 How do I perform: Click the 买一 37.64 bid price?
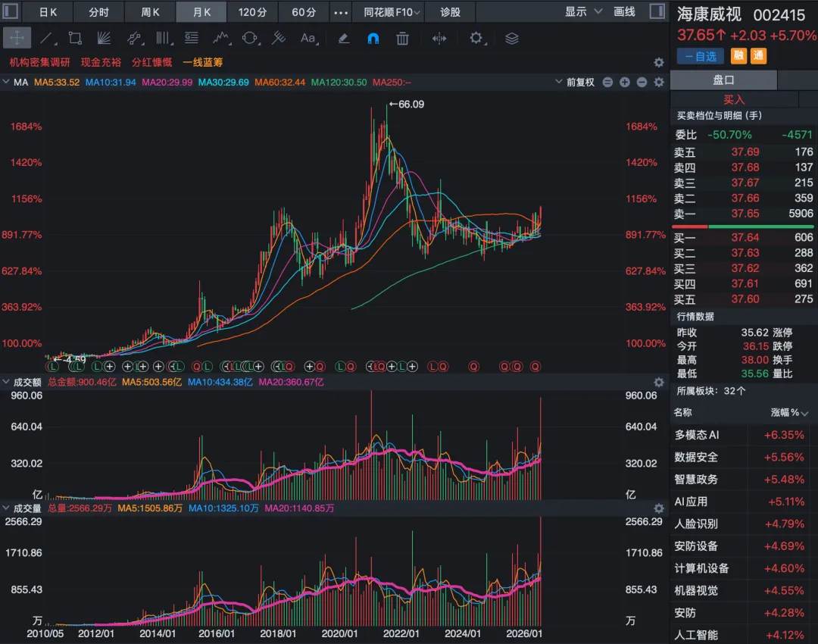(745, 237)
